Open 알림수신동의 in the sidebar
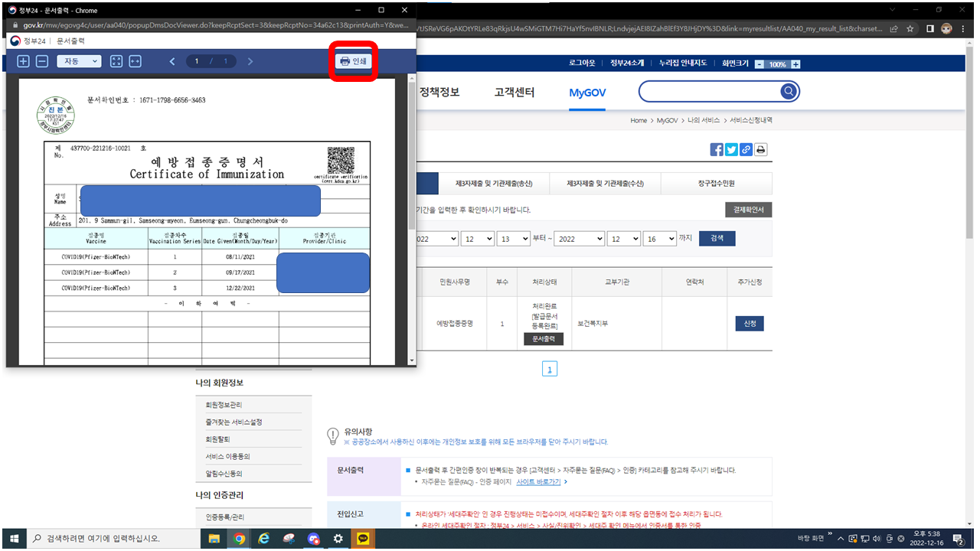 (x=224, y=474)
